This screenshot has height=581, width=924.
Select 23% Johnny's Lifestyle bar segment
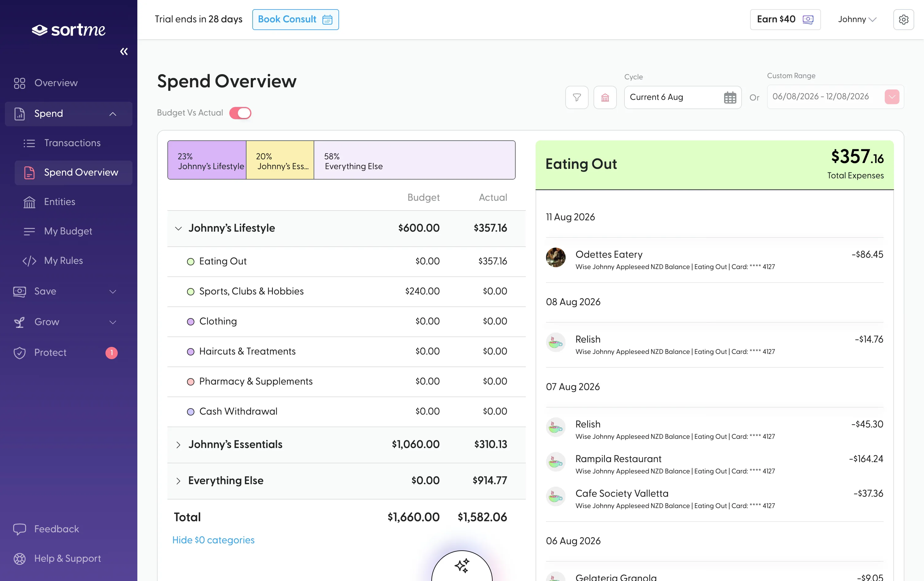point(207,160)
